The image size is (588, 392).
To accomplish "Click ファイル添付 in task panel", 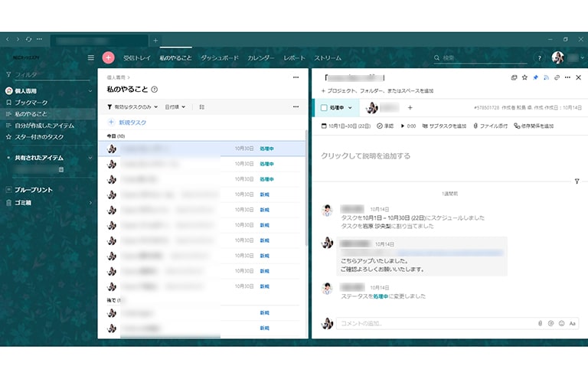I will point(490,126).
